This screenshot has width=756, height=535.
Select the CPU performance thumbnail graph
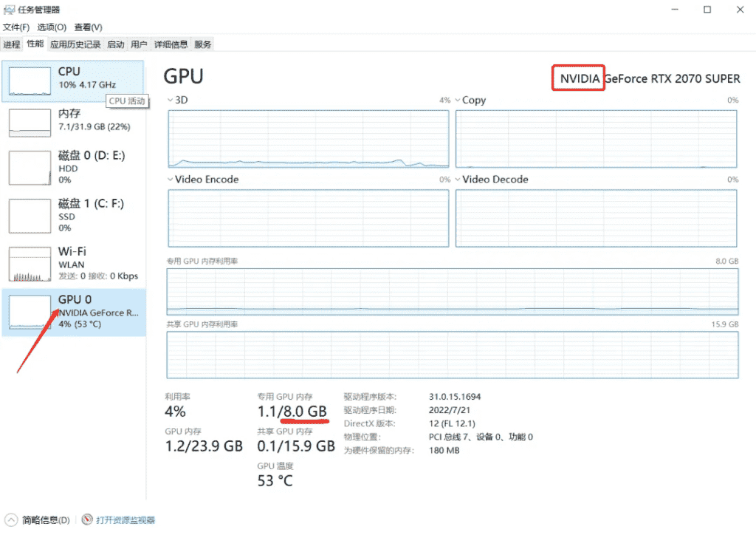pyautogui.click(x=30, y=84)
